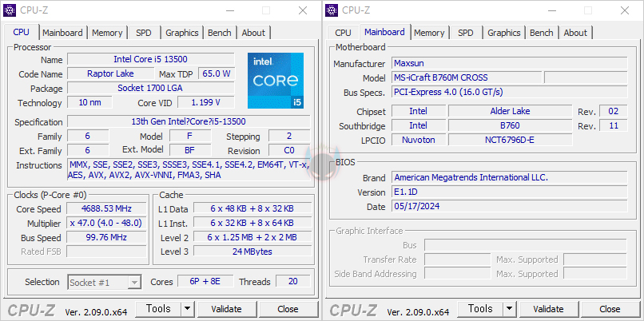Switch to SPD tab in left window
This screenshot has width=644, height=321.
(x=143, y=33)
